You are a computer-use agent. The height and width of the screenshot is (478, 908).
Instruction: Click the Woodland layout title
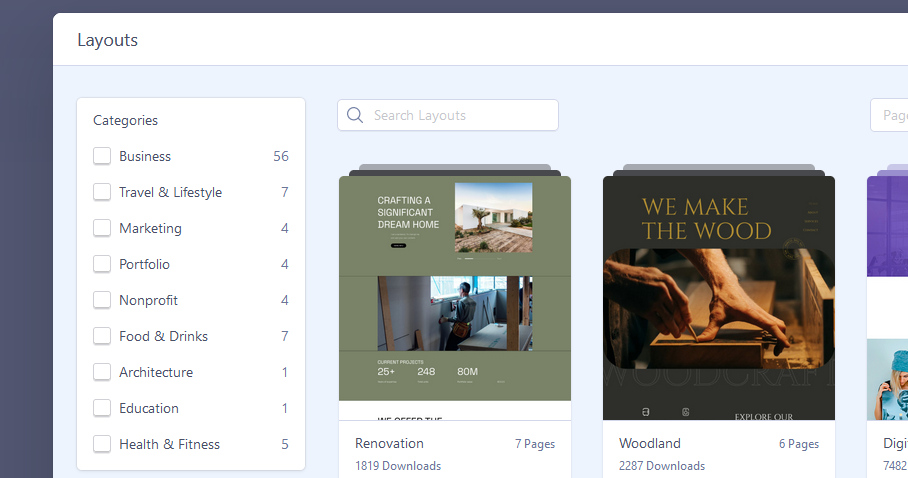click(x=650, y=443)
